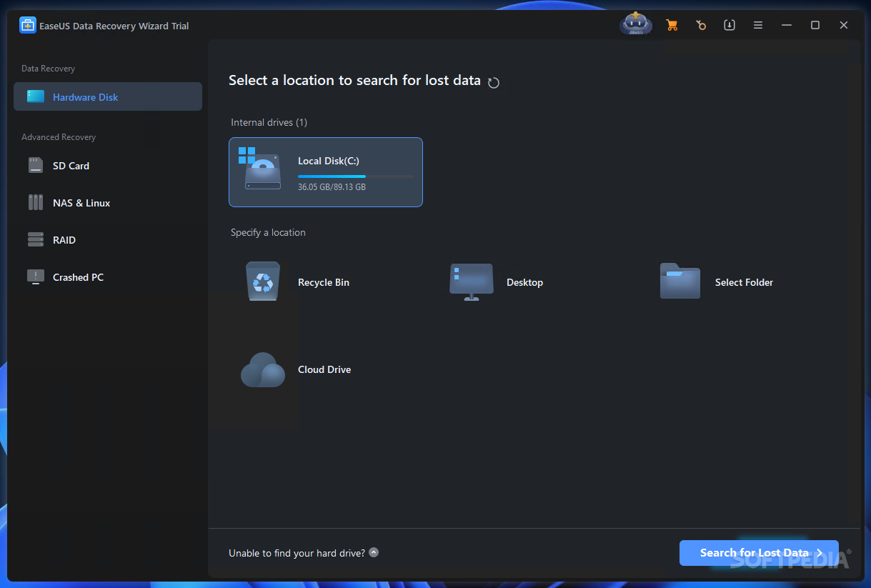Screen dimensions: 871x588
Task: Click the '36.05 GB/89.13 GB' size text
Action: point(332,187)
